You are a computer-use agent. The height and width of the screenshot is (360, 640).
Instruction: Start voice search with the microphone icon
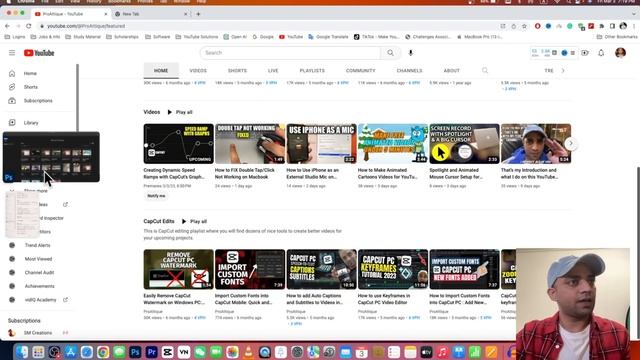click(411, 53)
